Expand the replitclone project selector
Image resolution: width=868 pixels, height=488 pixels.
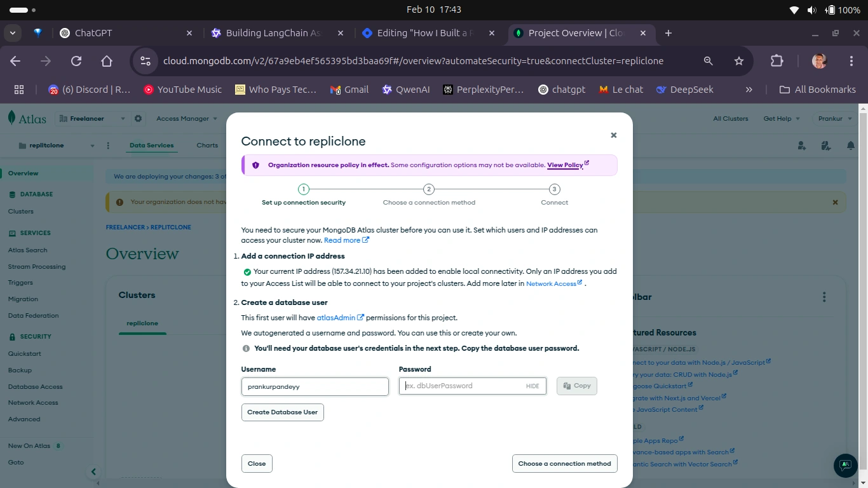coord(57,146)
